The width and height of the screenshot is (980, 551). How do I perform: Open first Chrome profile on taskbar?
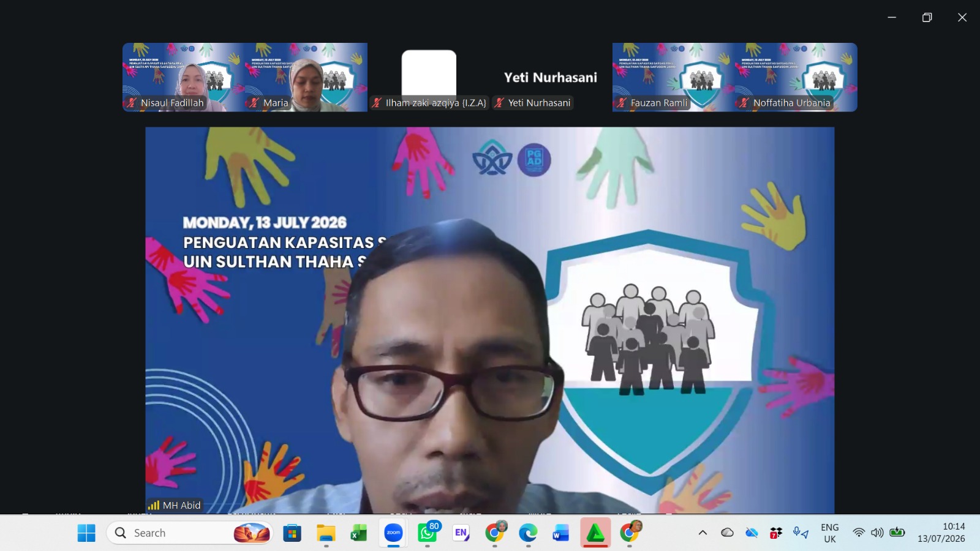coord(495,533)
